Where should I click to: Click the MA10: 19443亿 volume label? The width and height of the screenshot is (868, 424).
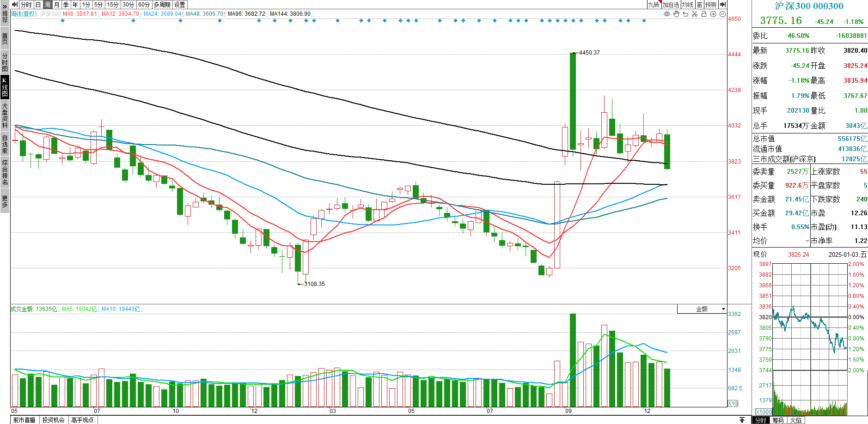point(121,309)
